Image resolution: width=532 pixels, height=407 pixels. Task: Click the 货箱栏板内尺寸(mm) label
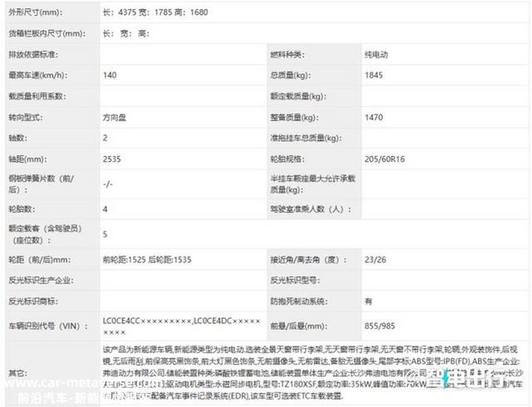[47, 33]
